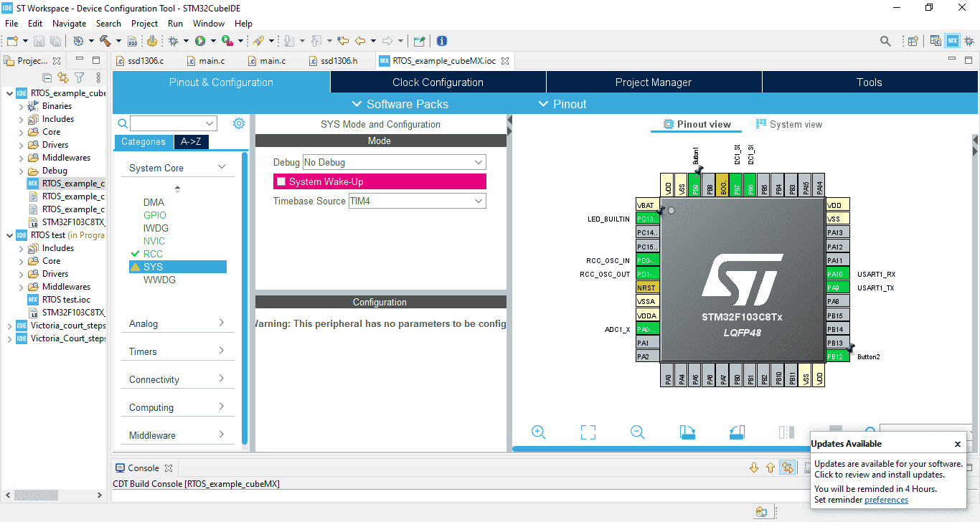
Task: Switch to the Debug perspective icon
Action: pos(969,41)
